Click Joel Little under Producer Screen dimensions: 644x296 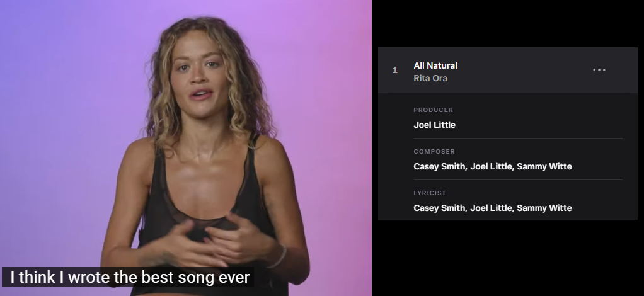[x=435, y=125]
